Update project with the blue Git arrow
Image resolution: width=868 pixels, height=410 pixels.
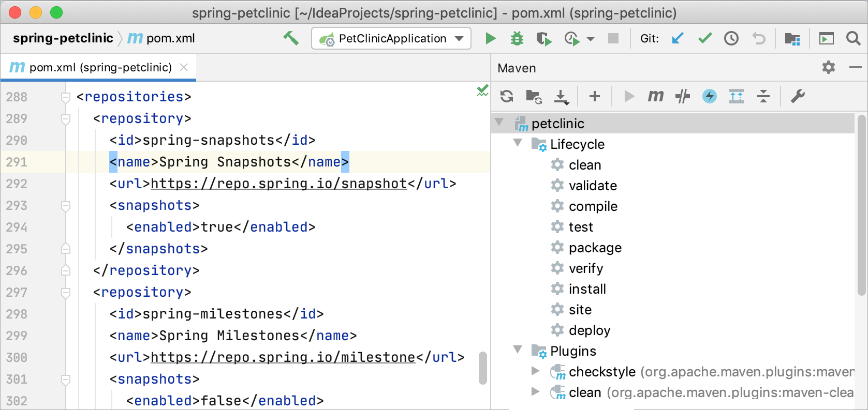point(677,38)
